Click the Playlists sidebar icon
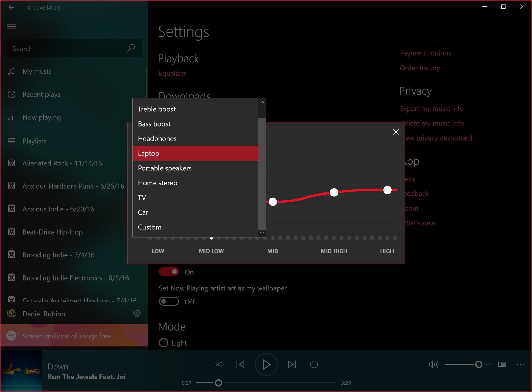532x392 pixels. pyautogui.click(x=11, y=141)
